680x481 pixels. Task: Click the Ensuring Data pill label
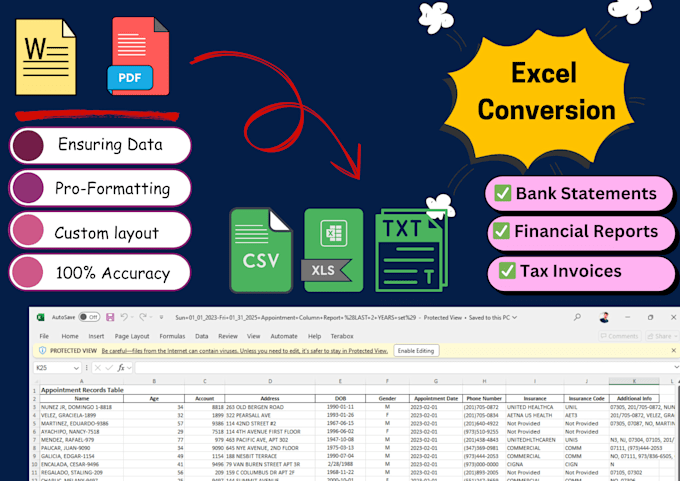tap(100, 145)
